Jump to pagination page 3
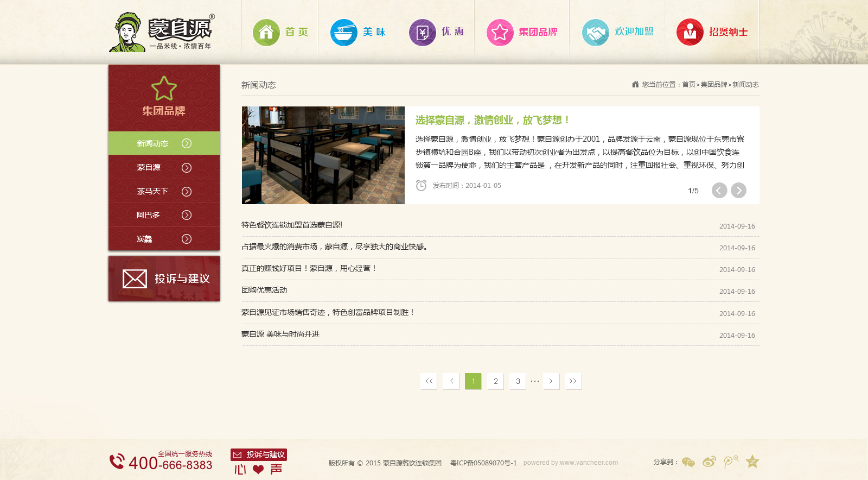Screen dimensions: 868x480 [518, 381]
